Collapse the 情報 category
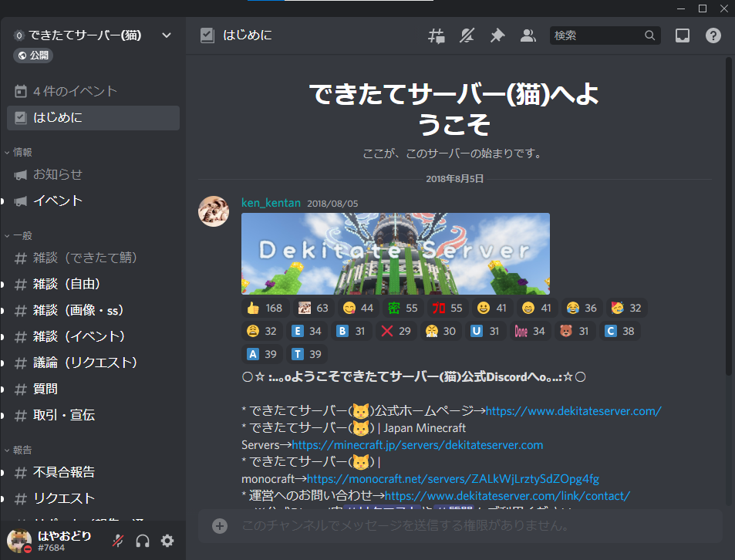The width and height of the screenshot is (735, 560). [x=19, y=152]
